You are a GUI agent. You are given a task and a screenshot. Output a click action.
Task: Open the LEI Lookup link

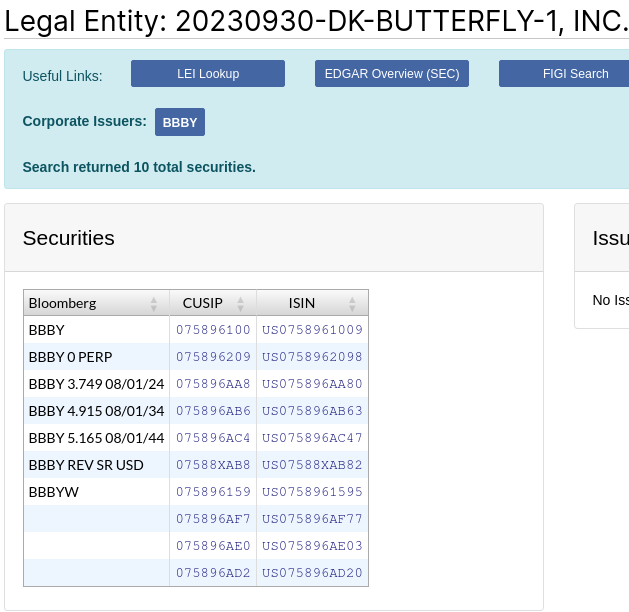(x=208, y=73)
